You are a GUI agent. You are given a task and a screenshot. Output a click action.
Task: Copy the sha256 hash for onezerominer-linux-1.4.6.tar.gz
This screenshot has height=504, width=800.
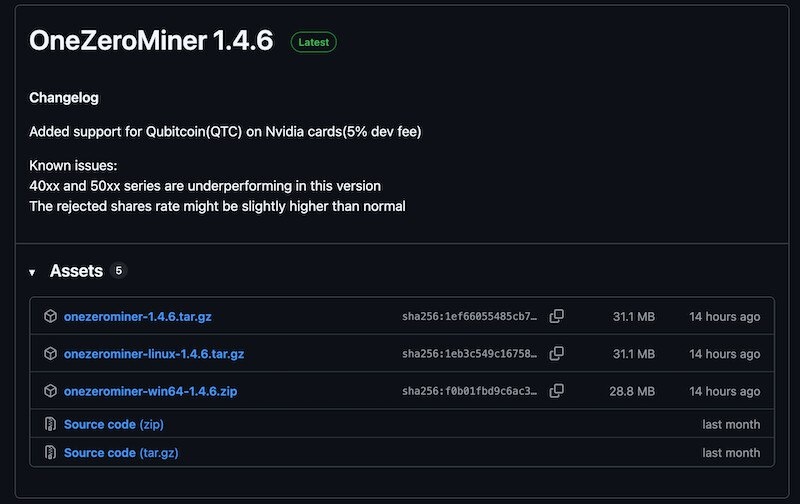pyautogui.click(x=557, y=354)
